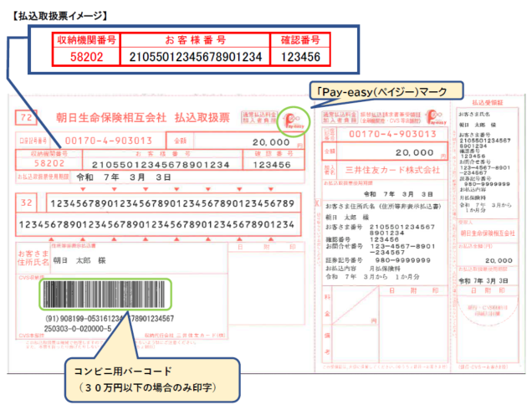This screenshot has width=532, height=405.
Task: Click the code 250303-0-020000-5
Action: tap(77, 329)
